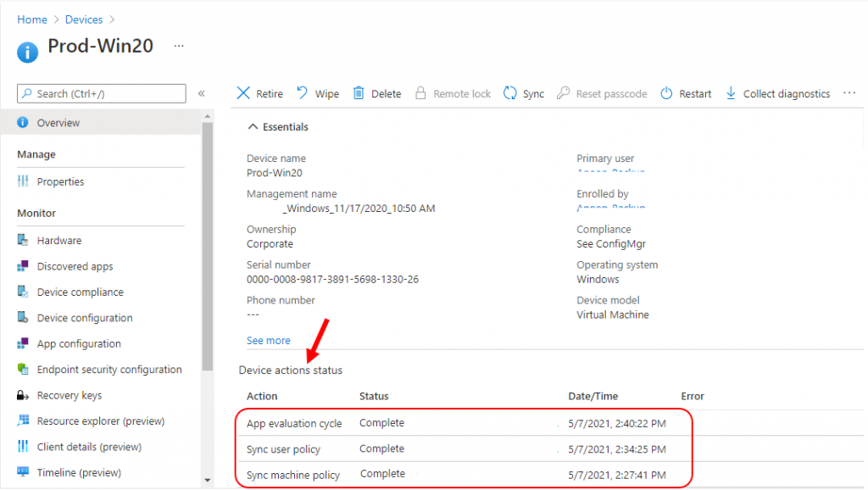Click the App configuration icon
Viewport: 868px width, 490px height.
coord(23,343)
